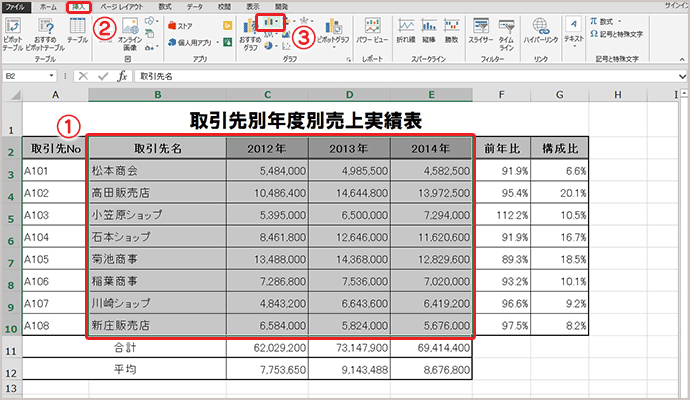Viewport: 690px width, 400px height.
Task: Expand the formula bar chevron
Action: pos(681,75)
